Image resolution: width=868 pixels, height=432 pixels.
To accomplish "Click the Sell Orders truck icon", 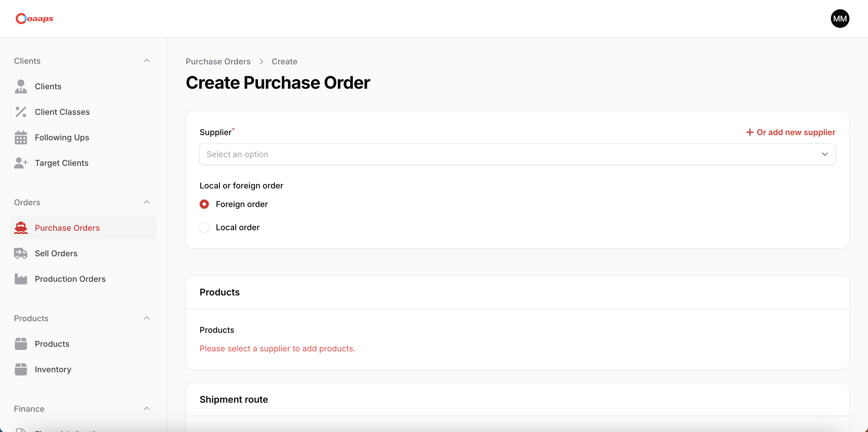I will [x=21, y=253].
